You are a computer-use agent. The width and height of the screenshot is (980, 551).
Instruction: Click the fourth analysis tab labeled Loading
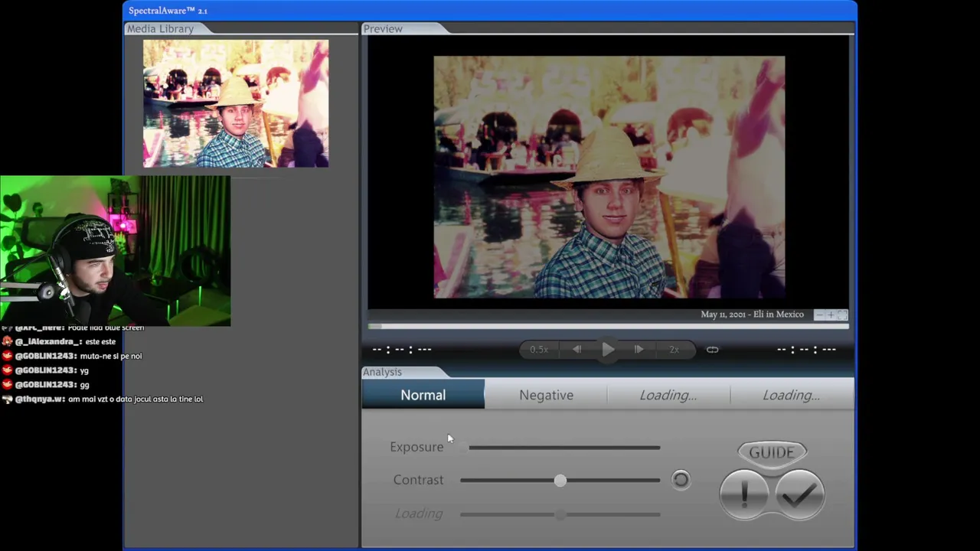[791, 395]
